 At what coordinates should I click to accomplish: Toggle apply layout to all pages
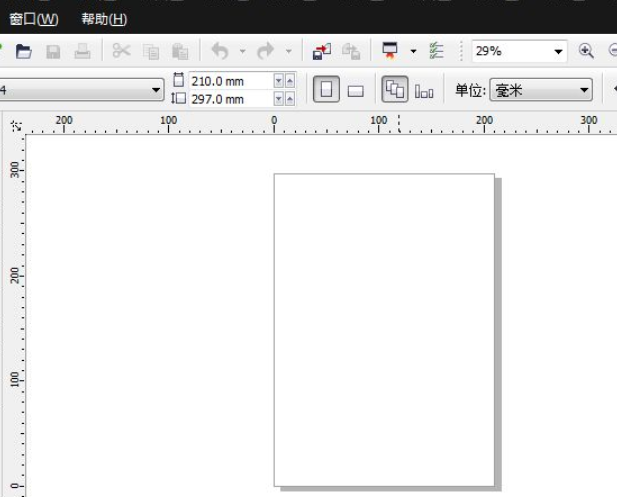[x=394, y=90]
